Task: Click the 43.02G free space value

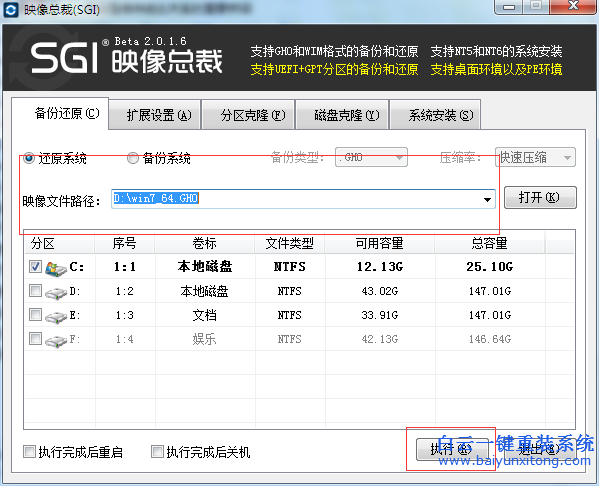Action: tap(380, 291)
